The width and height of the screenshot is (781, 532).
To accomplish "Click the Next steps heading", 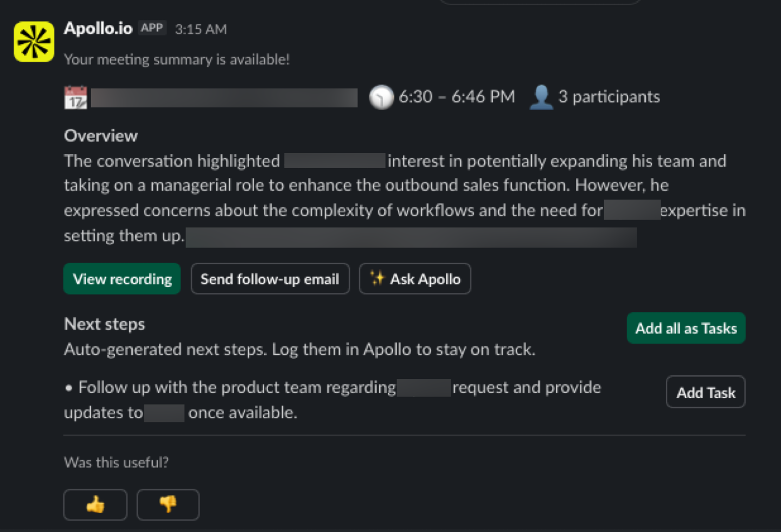I will tap(105, 324).
